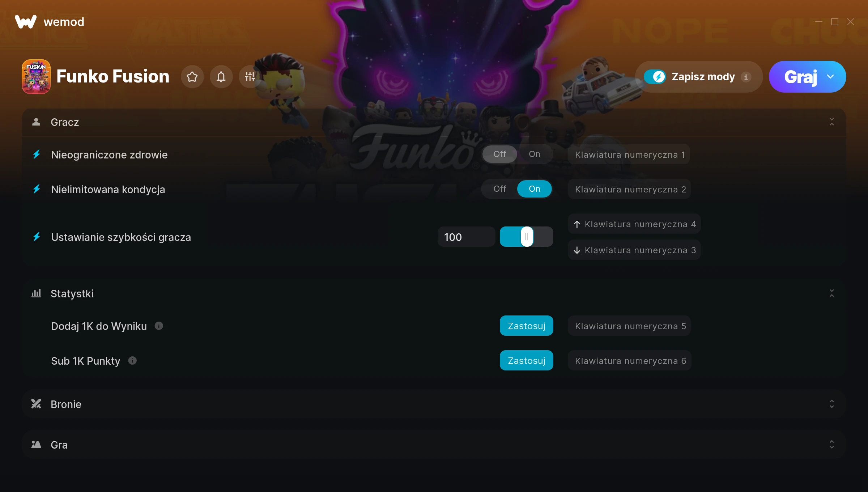Open the mod settings sliders icon

click(x=250, y=77)
